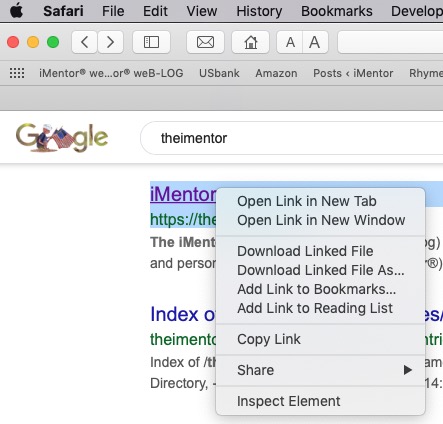Click the Google search field containing theimentor
This screenshot has height=424, width=443.
pos(292,138)
